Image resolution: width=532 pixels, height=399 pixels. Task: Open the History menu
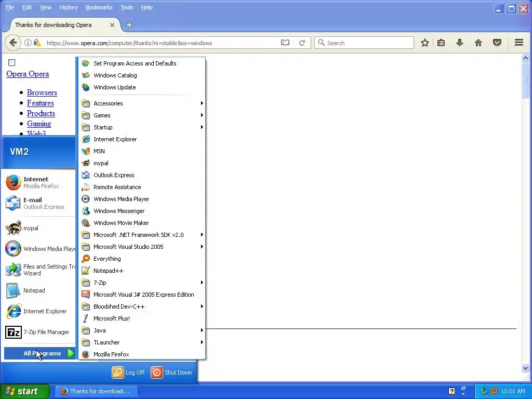[x=68, y=7]
